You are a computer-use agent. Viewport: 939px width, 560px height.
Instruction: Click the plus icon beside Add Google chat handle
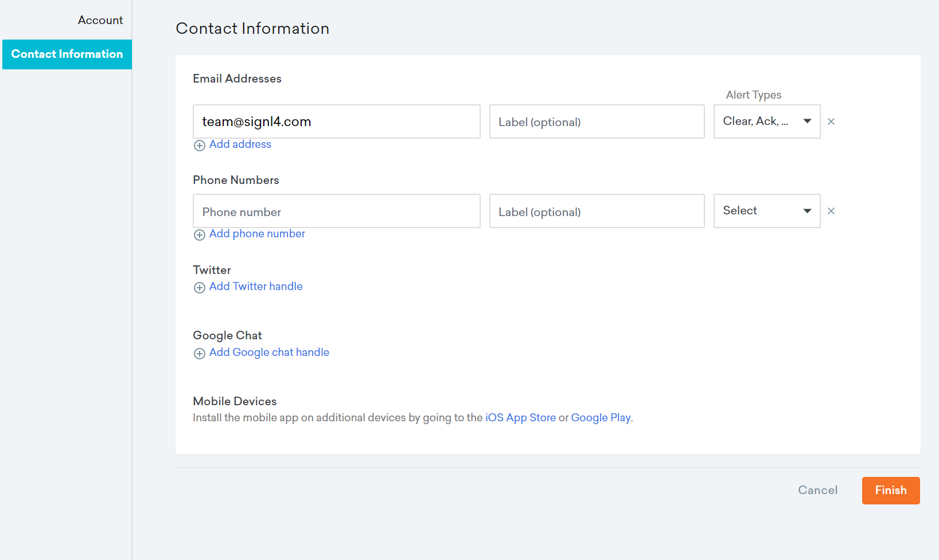(x=200, y=354)
